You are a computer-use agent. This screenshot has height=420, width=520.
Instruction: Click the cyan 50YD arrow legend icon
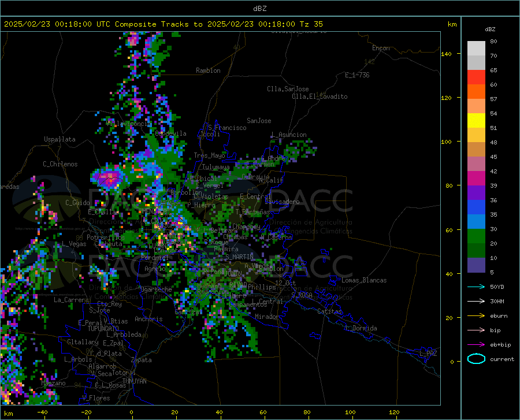[x=476, y=287]
